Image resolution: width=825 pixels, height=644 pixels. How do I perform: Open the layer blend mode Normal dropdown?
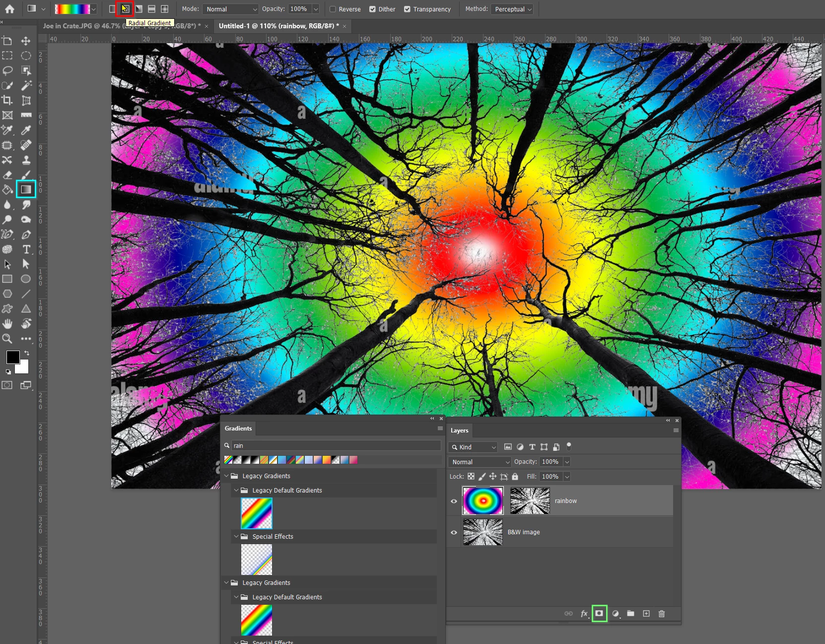click(x=480, y=462)
